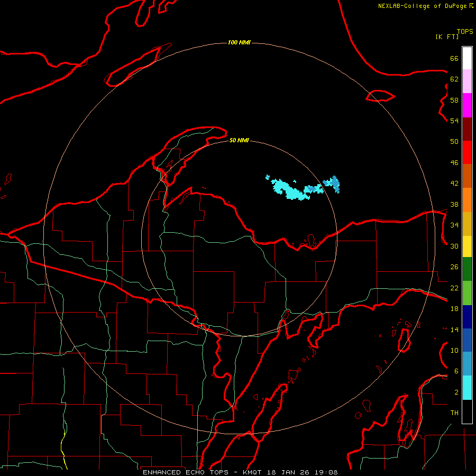Click the [K FT] units label
Image resolution: width=476 pixels, height=476 pixels.
(447, 36)
